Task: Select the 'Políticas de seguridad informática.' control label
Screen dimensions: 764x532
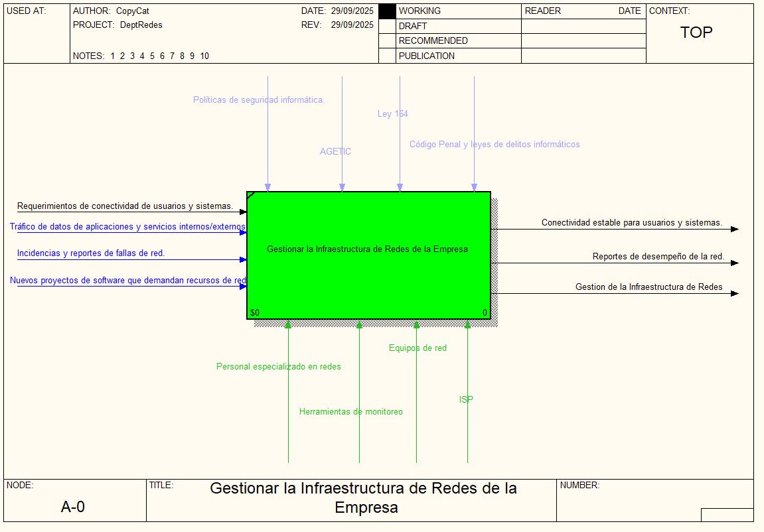Action: click(x=259, y=100)
